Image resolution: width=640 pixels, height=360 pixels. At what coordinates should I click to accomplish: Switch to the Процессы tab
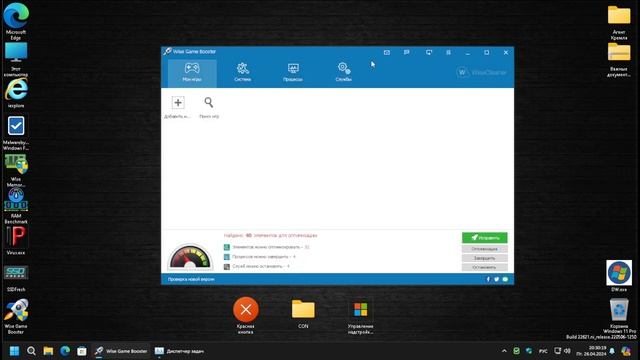[293, 73]
